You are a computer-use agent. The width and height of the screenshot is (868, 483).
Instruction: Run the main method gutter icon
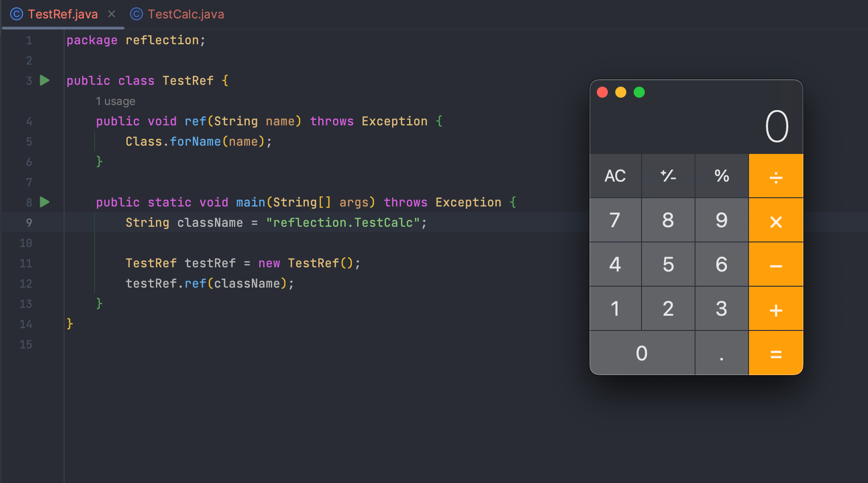tap(45, 202)
